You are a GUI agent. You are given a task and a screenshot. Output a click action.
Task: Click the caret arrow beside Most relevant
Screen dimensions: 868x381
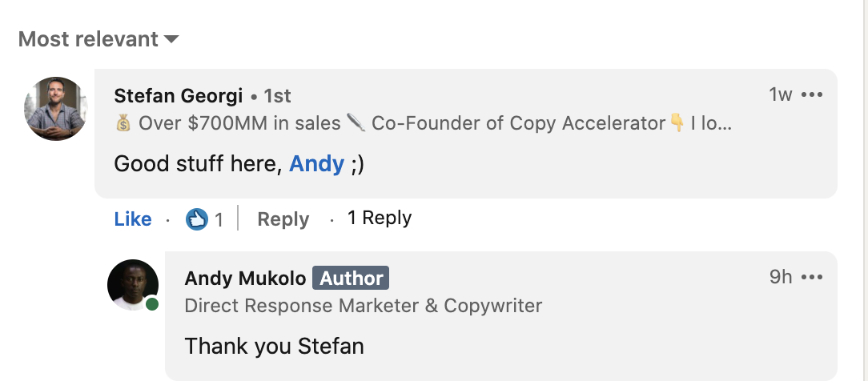[x=171, y=39]
